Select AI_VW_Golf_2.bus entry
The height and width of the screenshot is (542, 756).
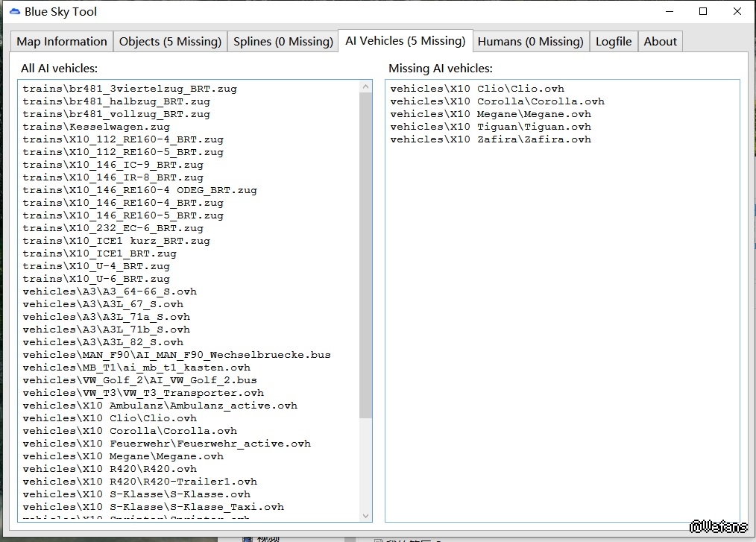tap(140, 380)
